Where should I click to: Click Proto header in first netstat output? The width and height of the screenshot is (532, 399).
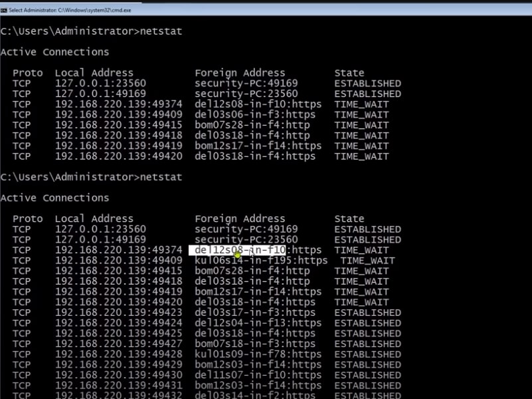tap(27, 73)
